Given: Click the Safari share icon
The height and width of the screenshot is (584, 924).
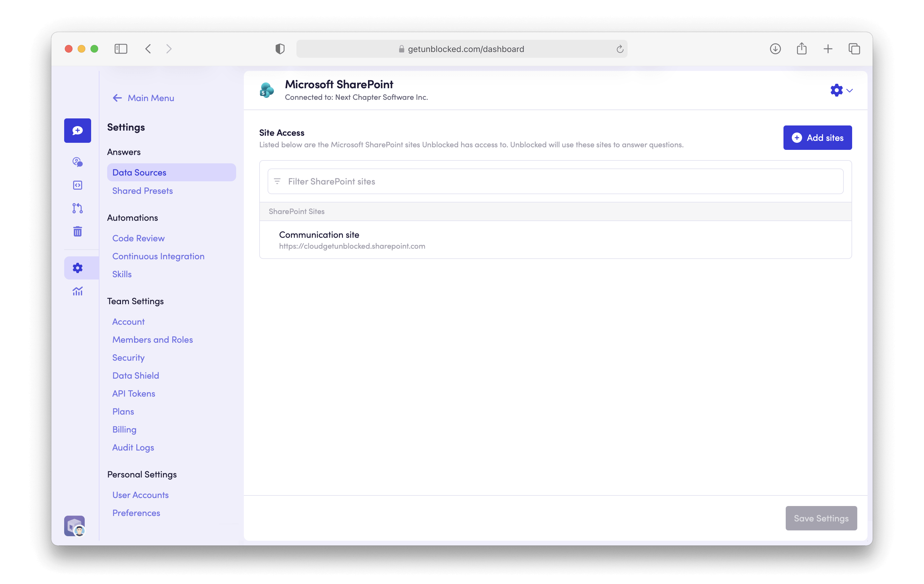Looking at the screenshot, I should click(801, 49).
